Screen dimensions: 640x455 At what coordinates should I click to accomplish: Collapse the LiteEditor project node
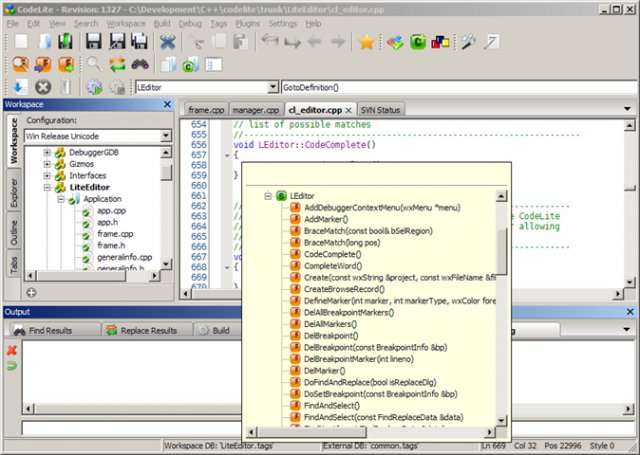point(47,187)
